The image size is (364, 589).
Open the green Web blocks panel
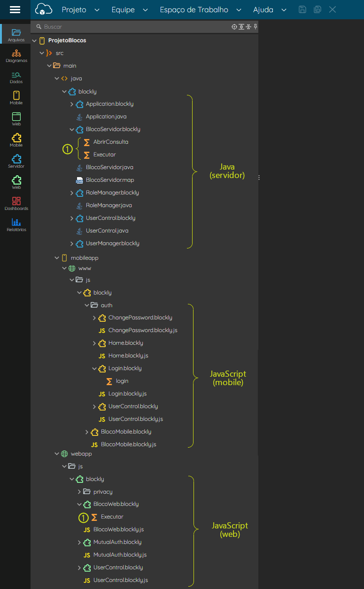tap(16, 183)
